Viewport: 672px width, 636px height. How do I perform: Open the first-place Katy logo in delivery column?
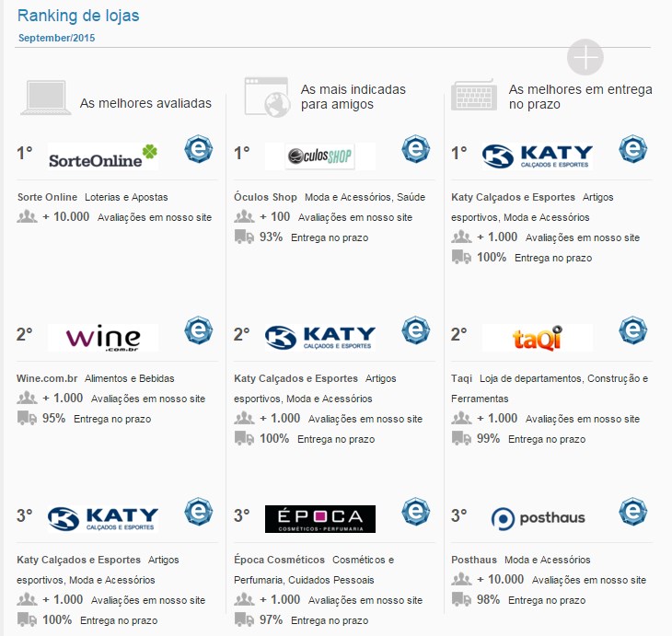coord(538,156)
